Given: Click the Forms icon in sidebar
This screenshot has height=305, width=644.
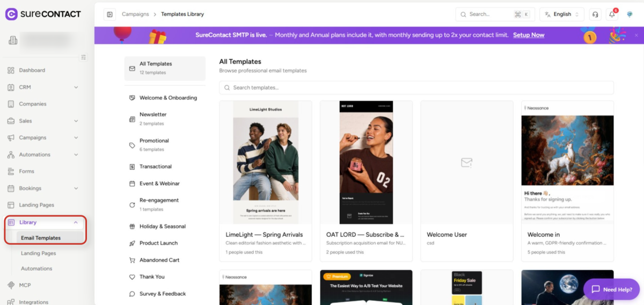Looking at the screenshot, I should (11, 171).
